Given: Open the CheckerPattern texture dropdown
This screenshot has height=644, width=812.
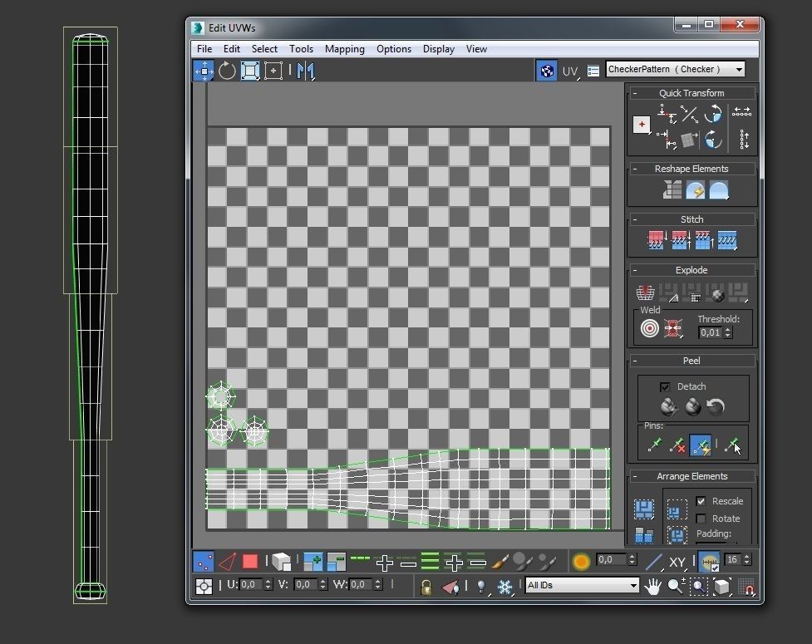Looking at the screenshot, I should click(676, 69).
